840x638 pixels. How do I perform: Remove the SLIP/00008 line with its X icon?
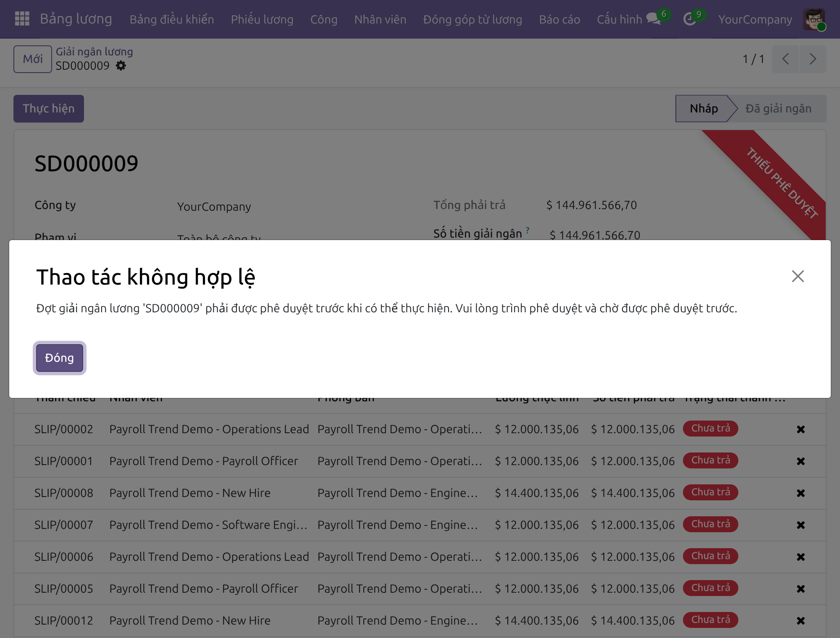801,493
